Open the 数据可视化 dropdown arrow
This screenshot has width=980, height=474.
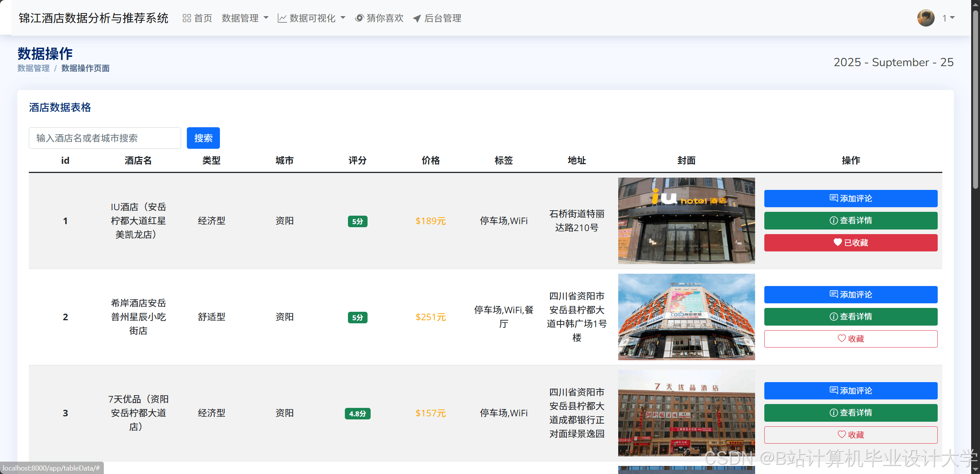coord(343,18)
